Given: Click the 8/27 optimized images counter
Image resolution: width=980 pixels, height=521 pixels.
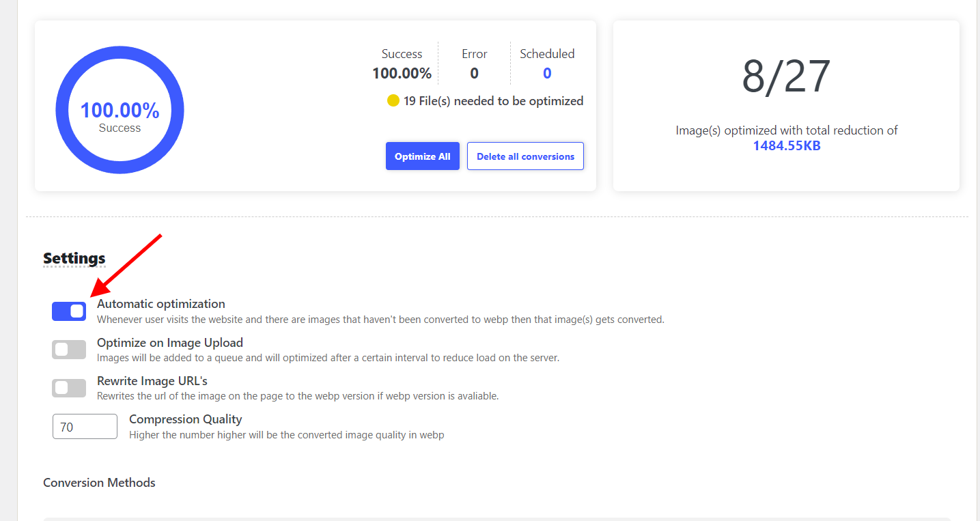Looking at the screenshot, I should point(786,76).
